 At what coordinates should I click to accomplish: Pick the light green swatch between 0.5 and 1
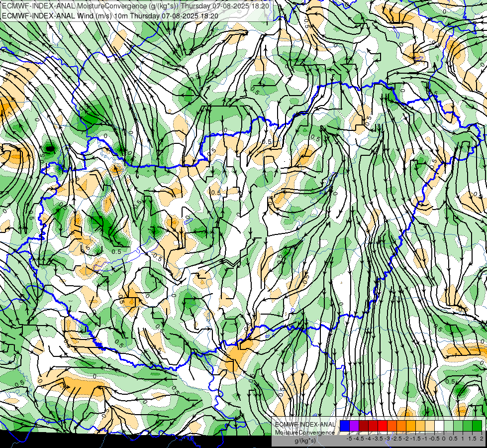point(458,426)
